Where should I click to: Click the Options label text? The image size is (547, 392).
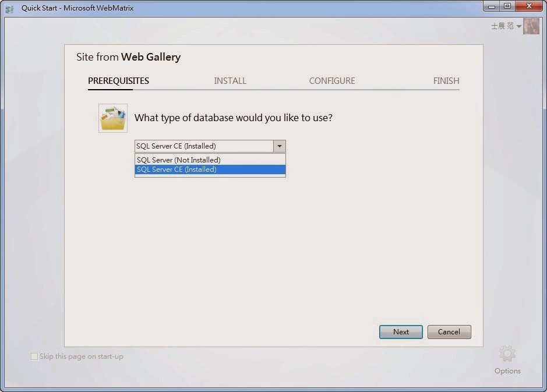point(507,370)
